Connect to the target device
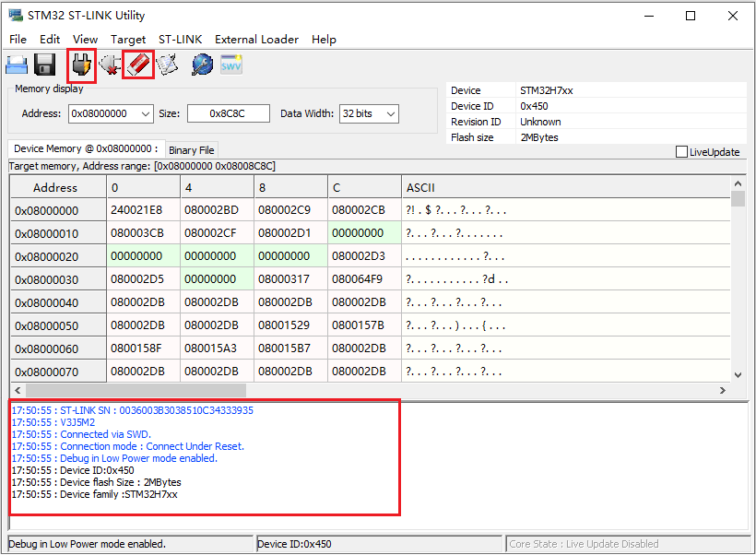This screenshot has height=555, width=756. [81, 64]
